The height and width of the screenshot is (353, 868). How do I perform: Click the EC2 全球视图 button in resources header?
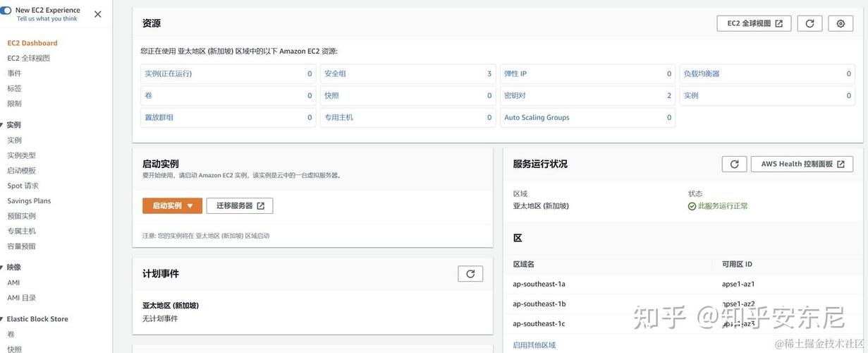tap(754, 23)
